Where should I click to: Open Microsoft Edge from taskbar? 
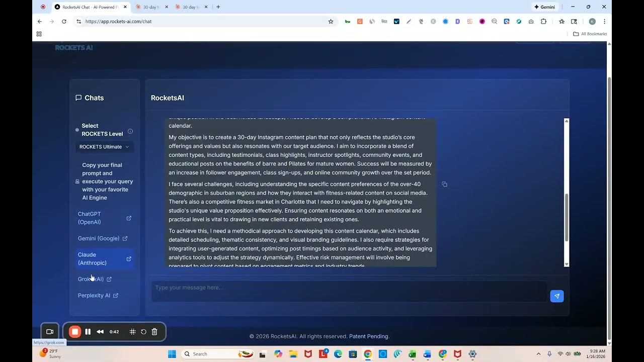pyautogui.click(x=338, y=354)
